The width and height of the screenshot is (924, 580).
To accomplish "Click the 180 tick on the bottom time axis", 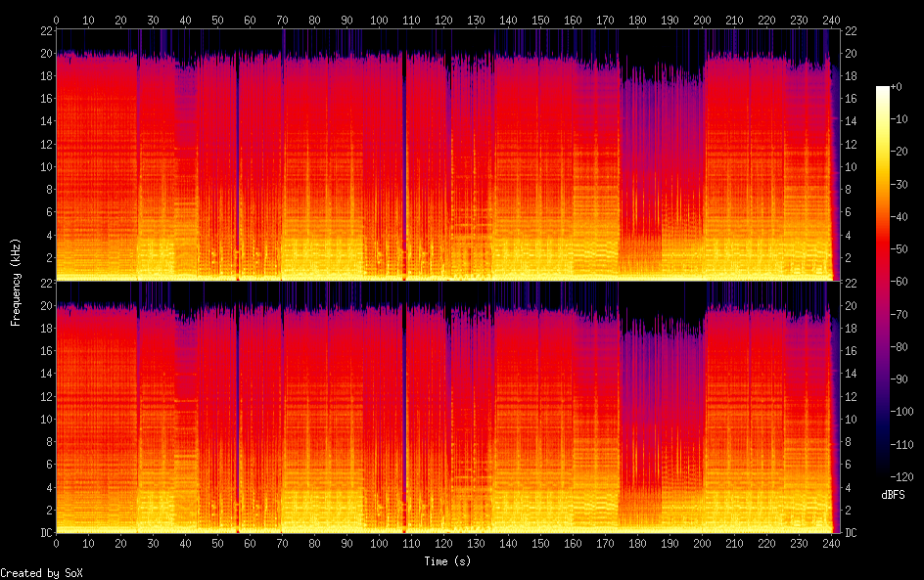I will [x=636, y=544].
